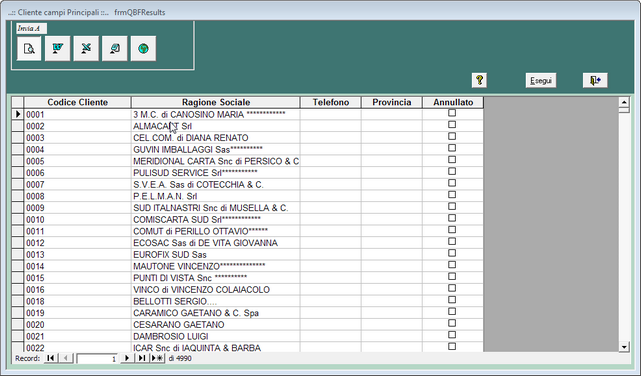
Task: Toggle Annullato checkbox for client 0019
Action: [x=452, y=311]
